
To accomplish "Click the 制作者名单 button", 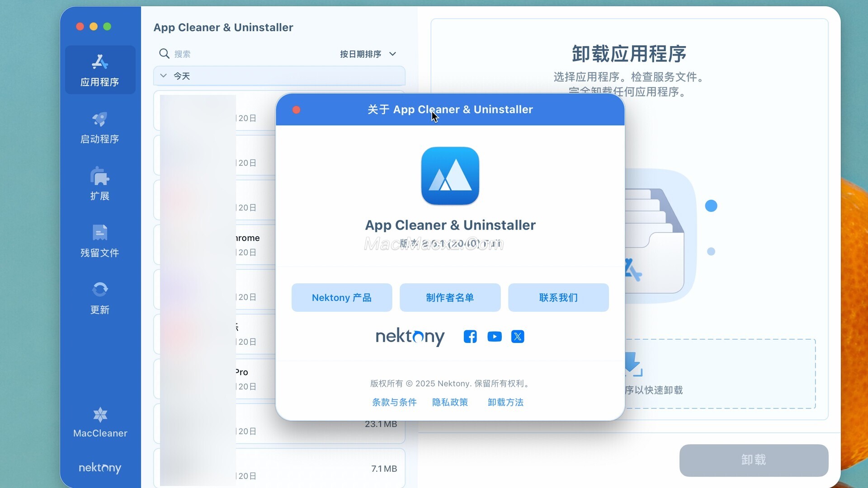I will coord(450,297).
